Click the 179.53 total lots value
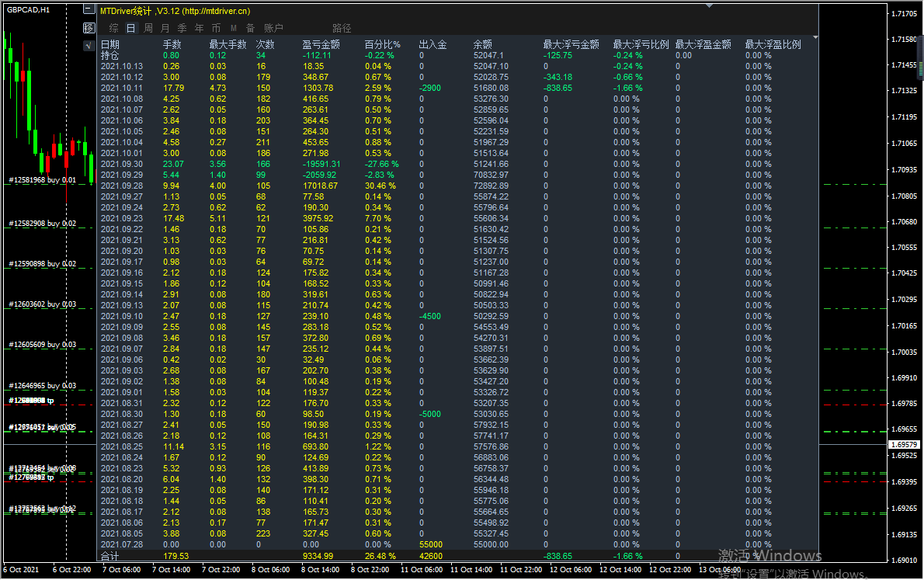The height and width of the screenshot is (580, 924). [176, 556]
